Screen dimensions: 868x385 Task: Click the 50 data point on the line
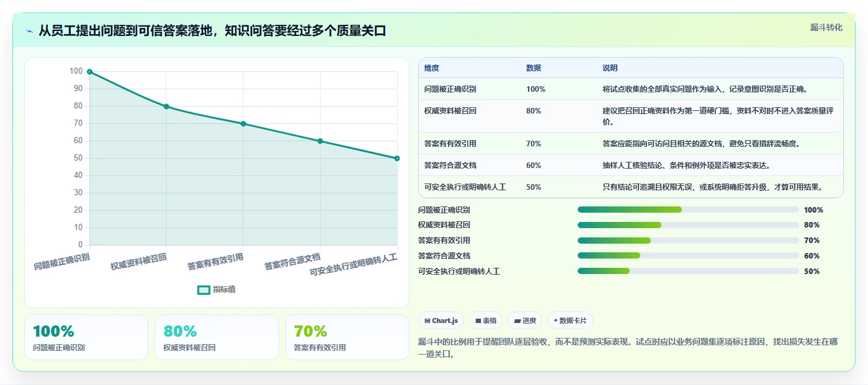[397, 159]
